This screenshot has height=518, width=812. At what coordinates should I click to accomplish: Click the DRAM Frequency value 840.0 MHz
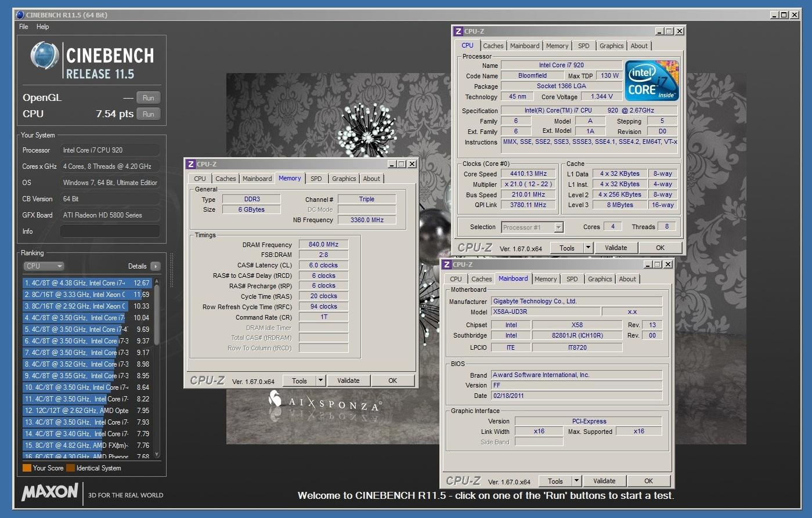[324, 244]
